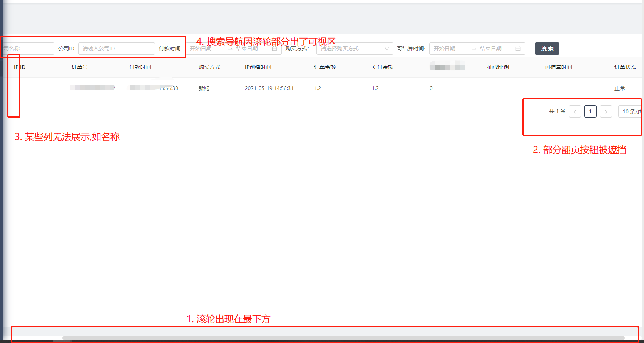Image resolution: width=644 pixels, height=343 pixels.
Task: Click the 可结算时间 start date field
Action: click(445, 49)
